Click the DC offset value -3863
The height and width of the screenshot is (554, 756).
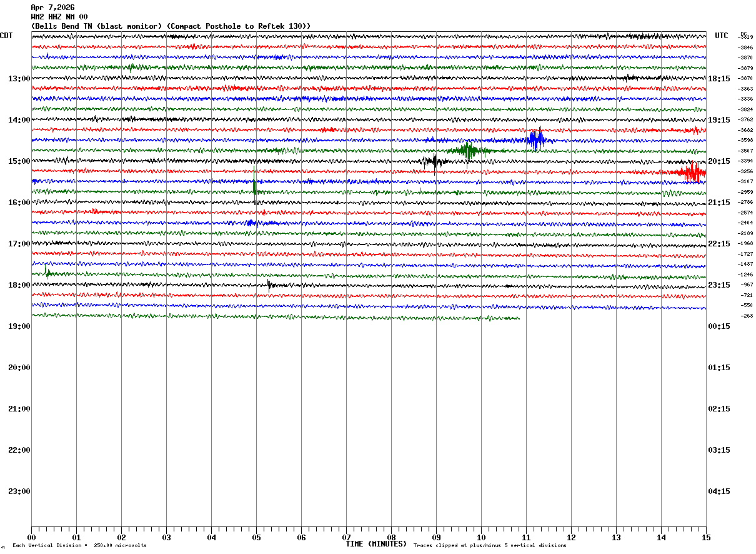point(746,89)
